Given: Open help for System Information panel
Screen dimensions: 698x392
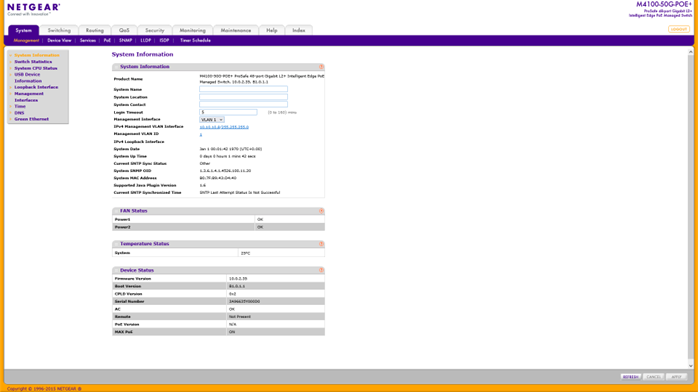Looking at the screenshot, I should pyautogui.click(x=321, y=67).
